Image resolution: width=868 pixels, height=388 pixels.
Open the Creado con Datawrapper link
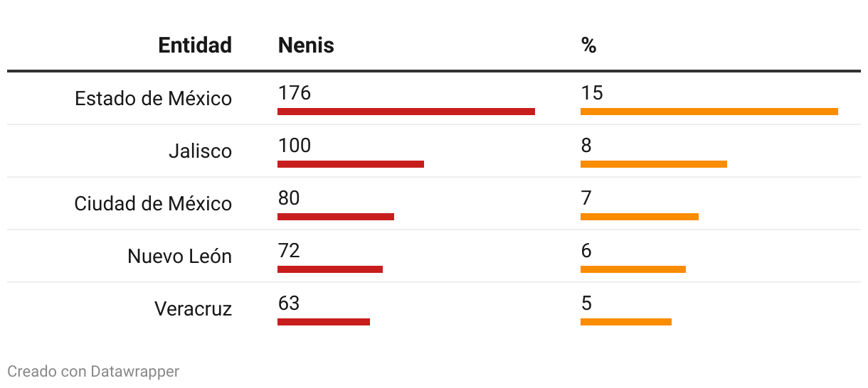click(93, 371)
